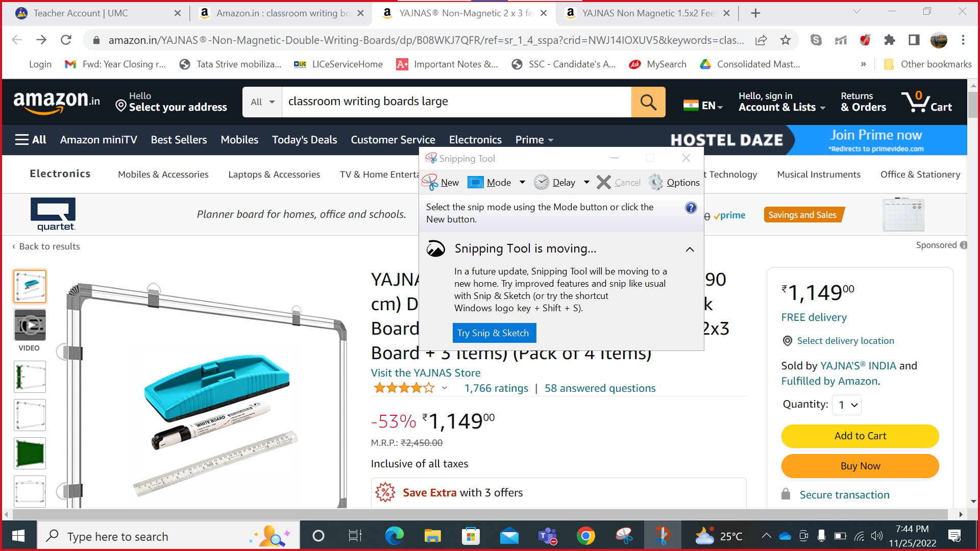The image size is (980, 551).
Task: Collapse the Snipping Tool is moving notice
Action: [690, 249]
